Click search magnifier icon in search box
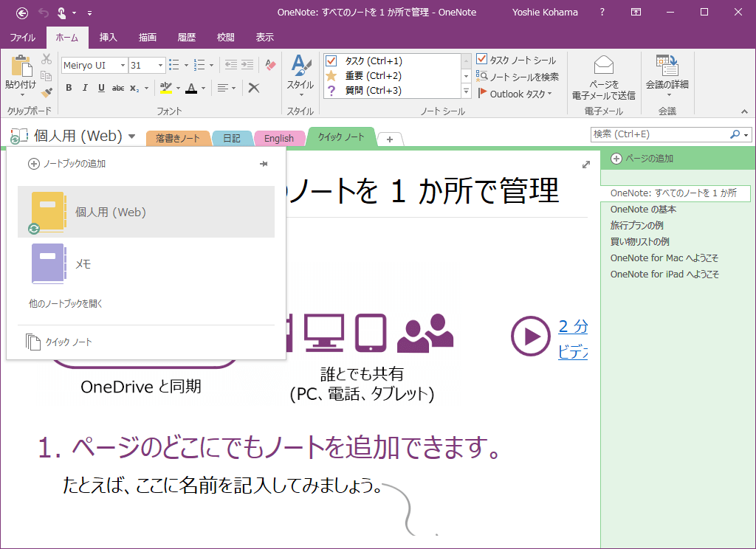The image size is (756, 549). [x=735, y=134]
